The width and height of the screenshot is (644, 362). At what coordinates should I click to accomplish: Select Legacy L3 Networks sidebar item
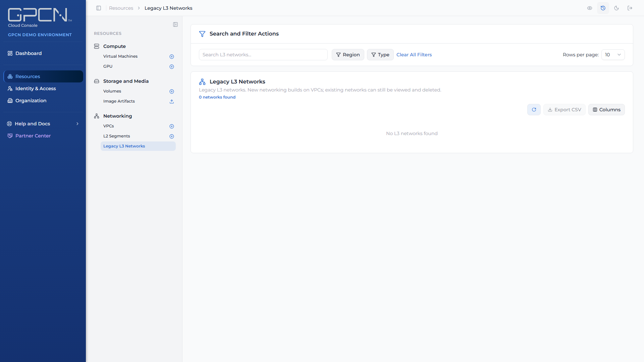138,146
